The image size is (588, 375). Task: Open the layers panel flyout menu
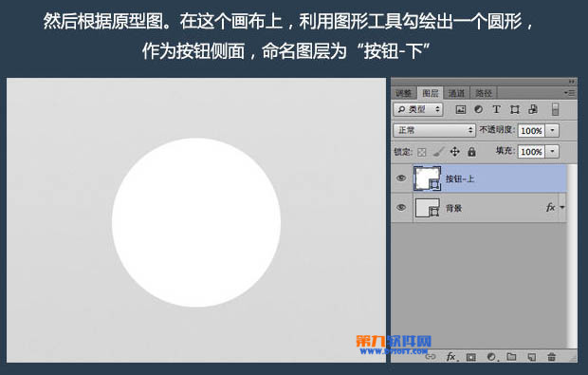[569, 92]
